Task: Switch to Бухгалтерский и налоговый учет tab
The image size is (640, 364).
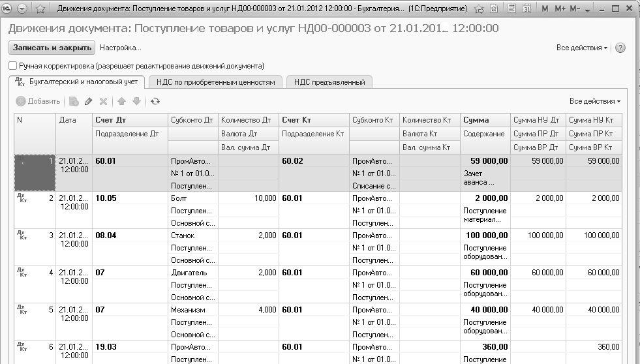Action: coord(77,82)
